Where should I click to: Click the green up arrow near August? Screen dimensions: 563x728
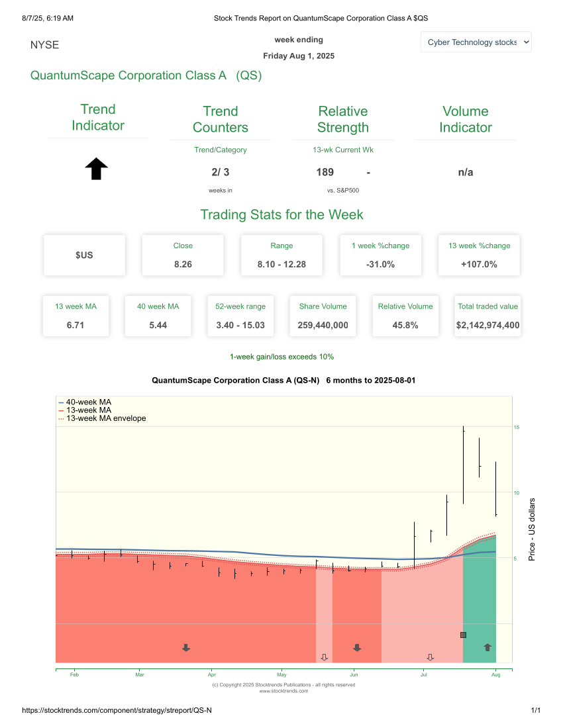coord(487,647)
